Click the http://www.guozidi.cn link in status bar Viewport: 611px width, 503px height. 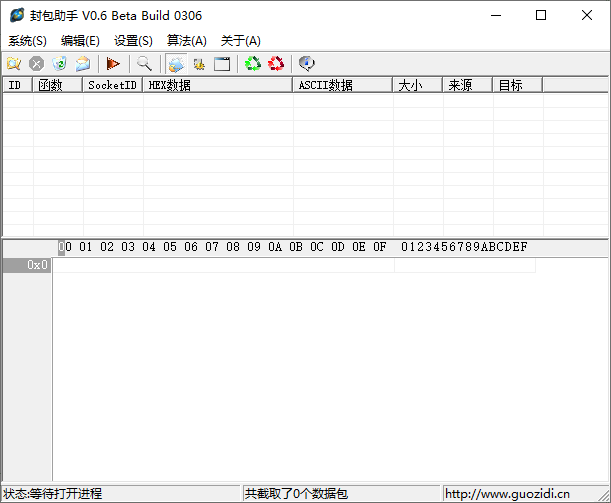pos(507,494)
